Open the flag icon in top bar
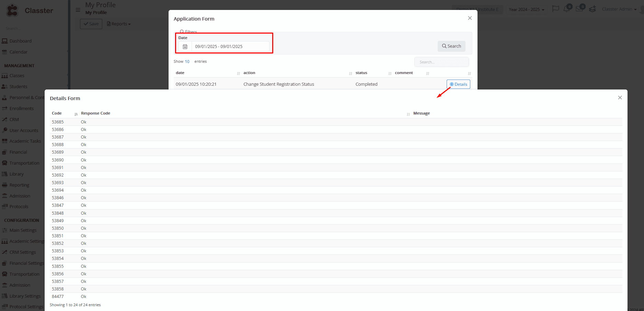This screenshot has width=644, height=311. 555,9
